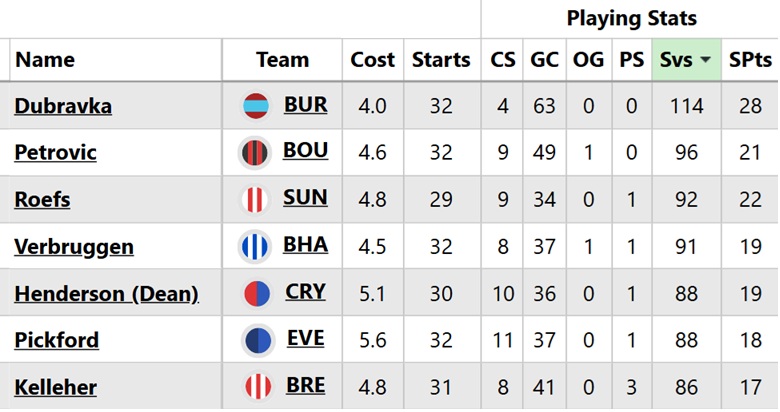Sort table by Cost column
This screenshot has height=412, width=780.
372,60
